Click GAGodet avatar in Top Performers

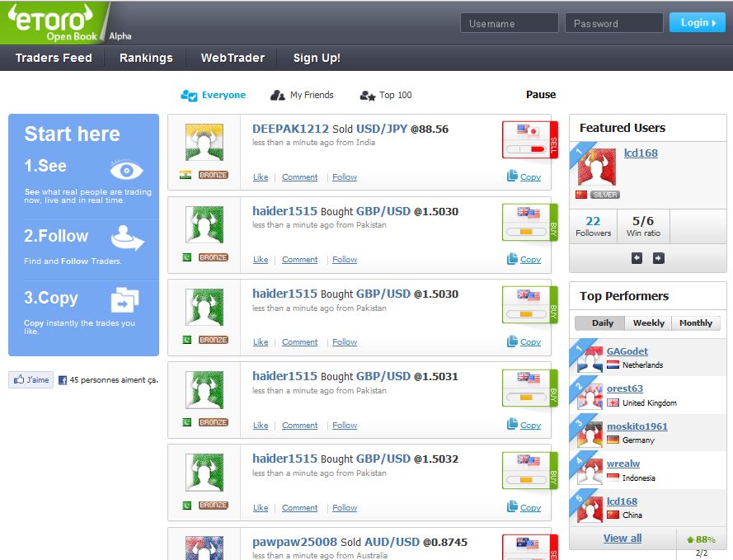coord(590,359)
